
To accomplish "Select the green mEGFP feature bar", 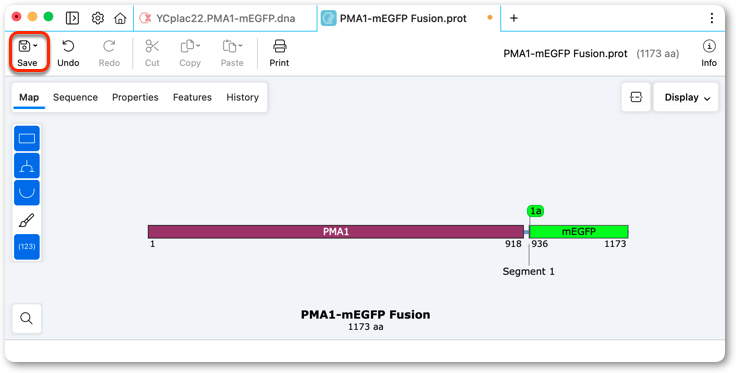I will 579,231.
